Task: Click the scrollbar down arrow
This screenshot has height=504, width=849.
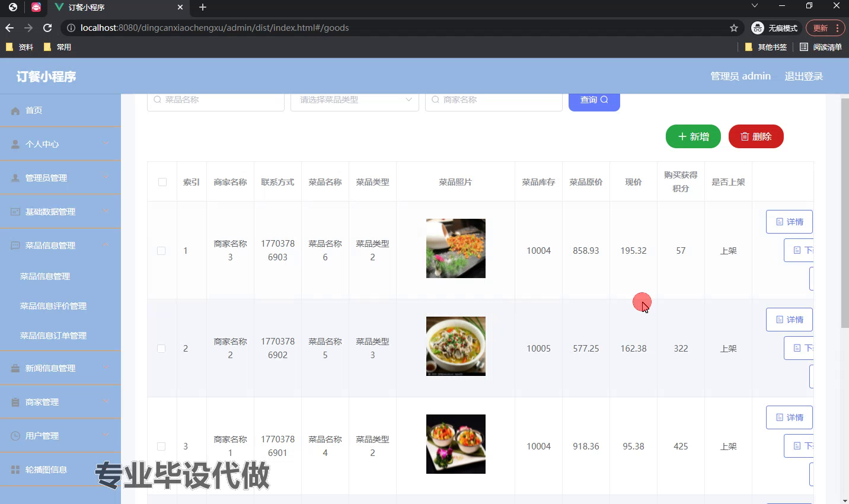Action: pos(845,500)
